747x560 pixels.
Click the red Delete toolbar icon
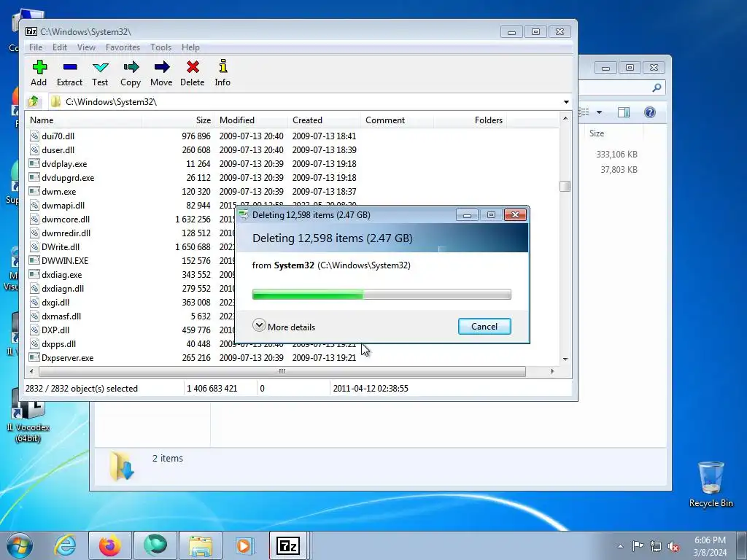tap(193, 73)
